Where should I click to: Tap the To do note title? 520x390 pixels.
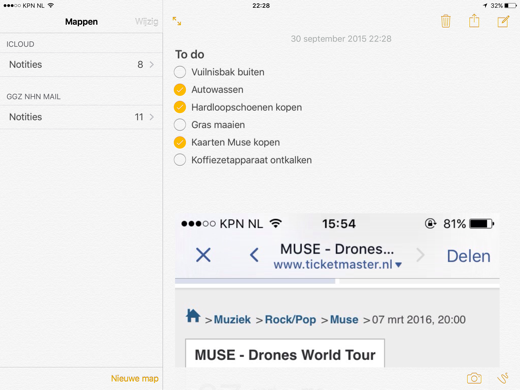(x=190, y=54)
